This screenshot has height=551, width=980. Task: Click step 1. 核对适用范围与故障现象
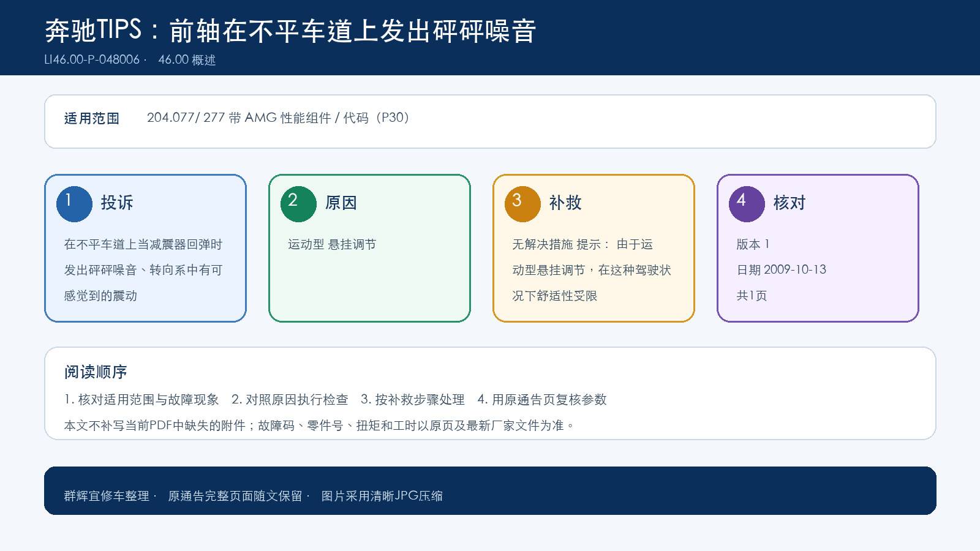pyautogui.click(x=141, y=400)
